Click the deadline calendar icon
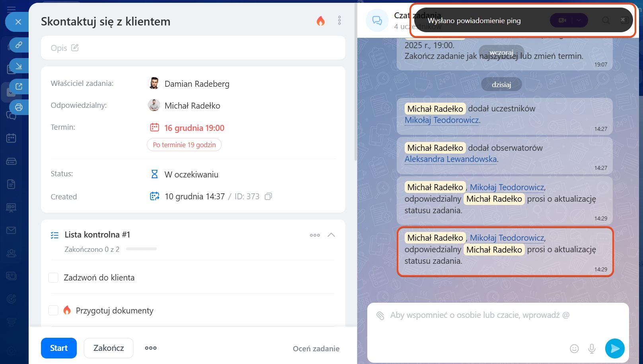Screen dimensions: 643x364 154,127
